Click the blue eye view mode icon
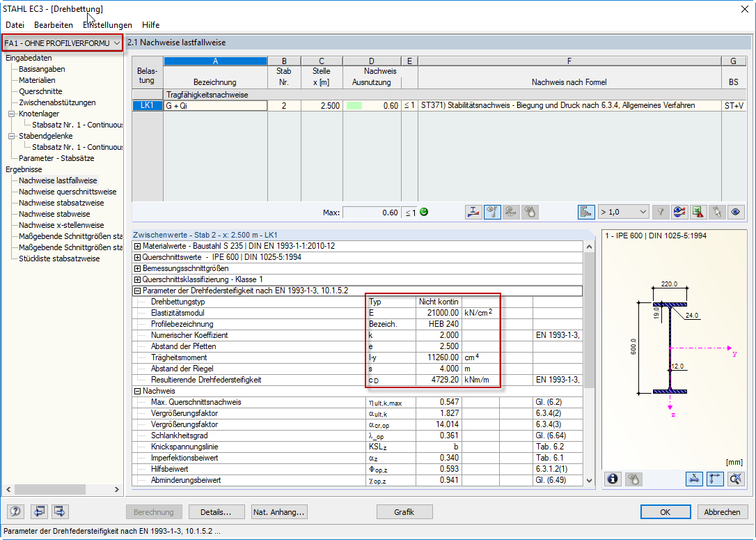Viewport: 756px width, 540px height. [735, 213]
